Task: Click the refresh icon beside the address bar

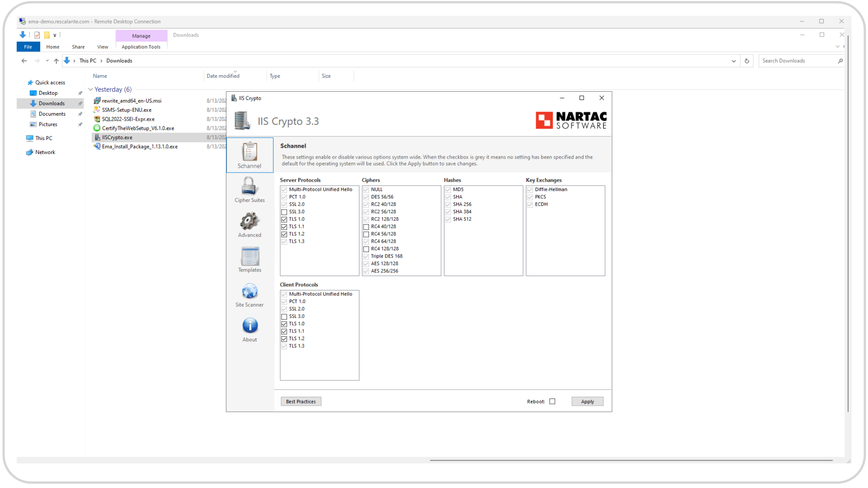Action: [747, 61]
